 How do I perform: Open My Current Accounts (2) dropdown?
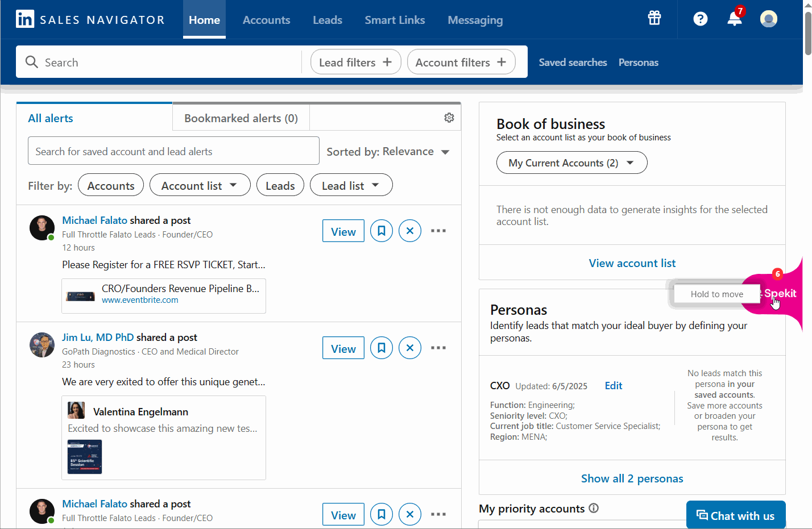coord(572,163)
